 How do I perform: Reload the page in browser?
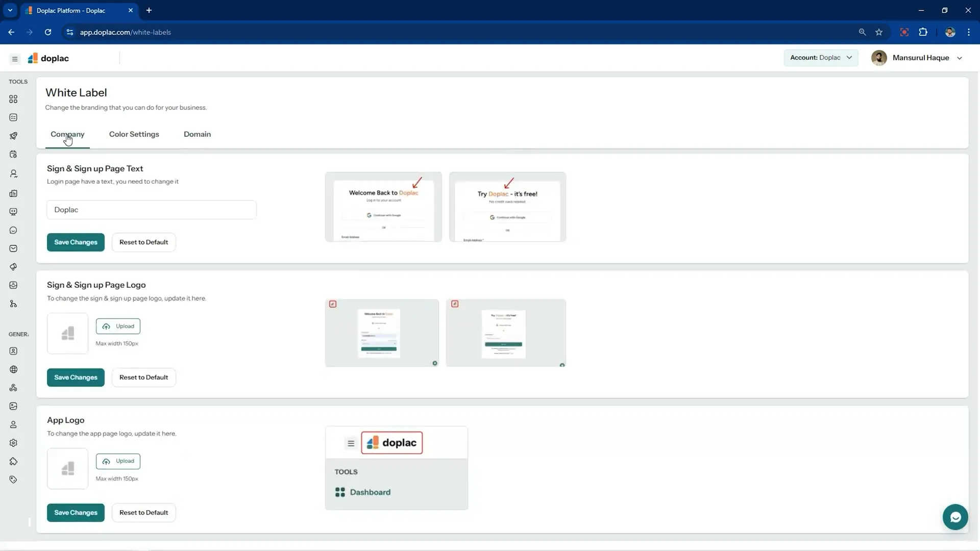pyautogui.click(x=48, y=32)
